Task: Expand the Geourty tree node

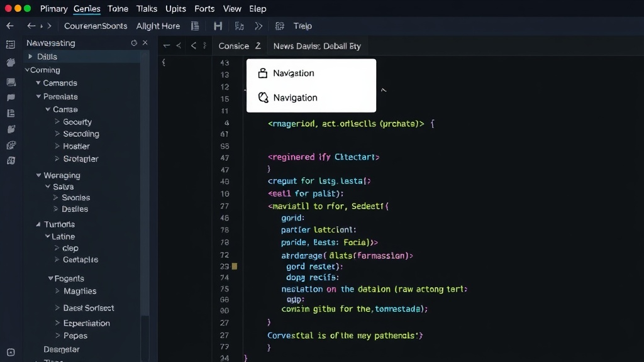Action: (57, 121)
